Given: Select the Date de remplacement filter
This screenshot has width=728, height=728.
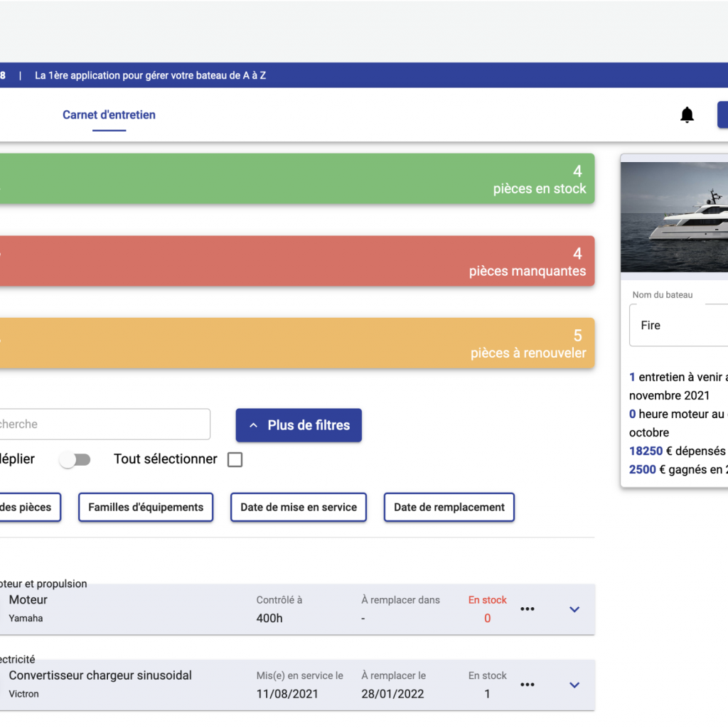Looking at the screenshot, I should pyautogui.click(x=449, y=508).
